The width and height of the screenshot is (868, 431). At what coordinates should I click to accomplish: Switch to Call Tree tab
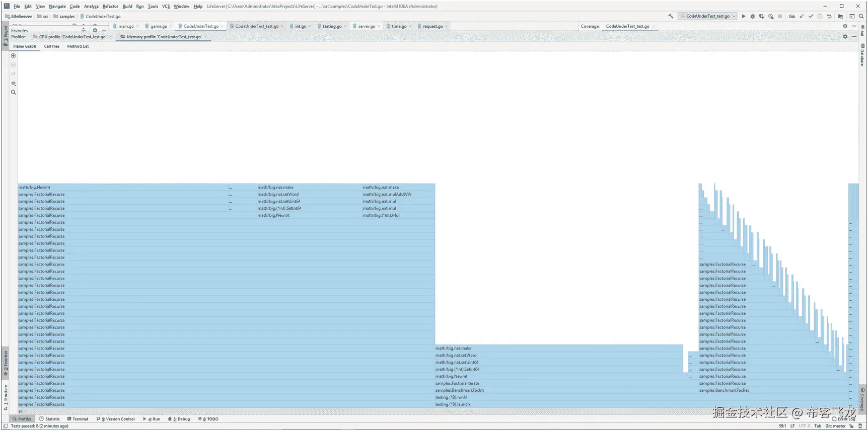coord(51,46)
